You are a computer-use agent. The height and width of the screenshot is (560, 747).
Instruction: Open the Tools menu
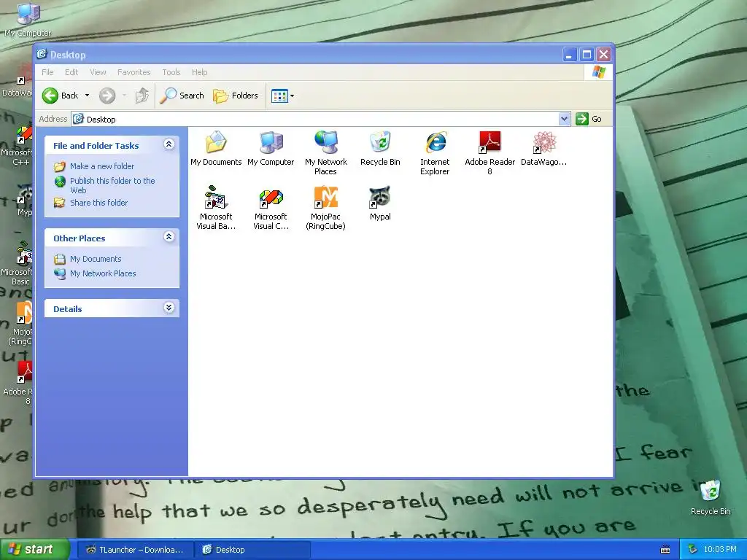click(x=171, y=72)
